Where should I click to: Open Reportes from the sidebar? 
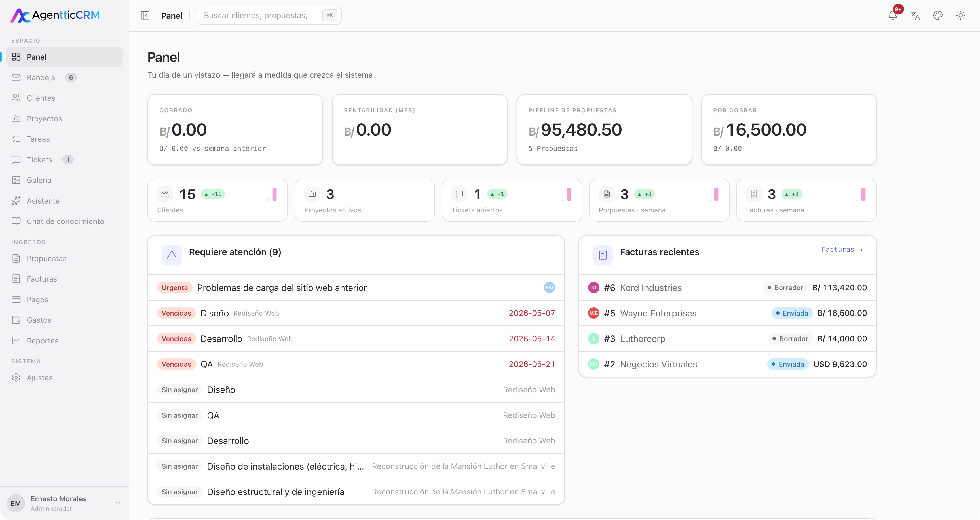pyautogui.click(x=64, y=341)
